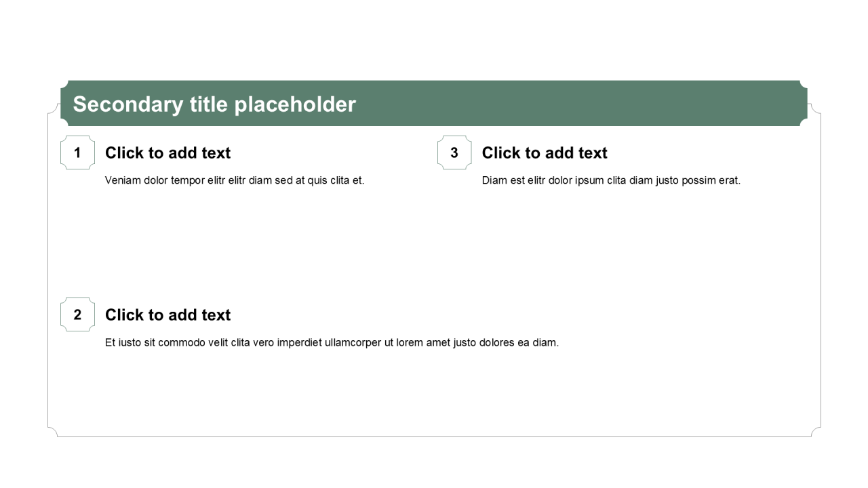
Task: Click the "Secondary title placeholder" title text
Action: pos(214,104)
